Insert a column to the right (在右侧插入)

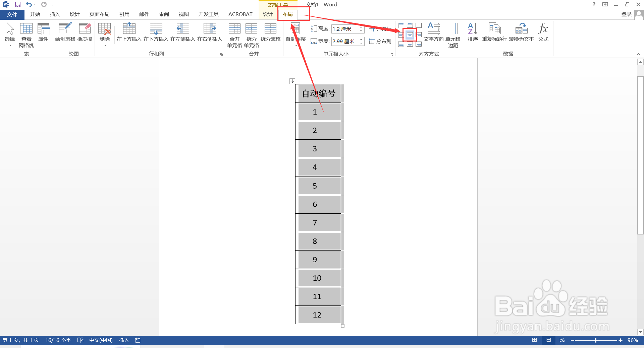(210, 32)
